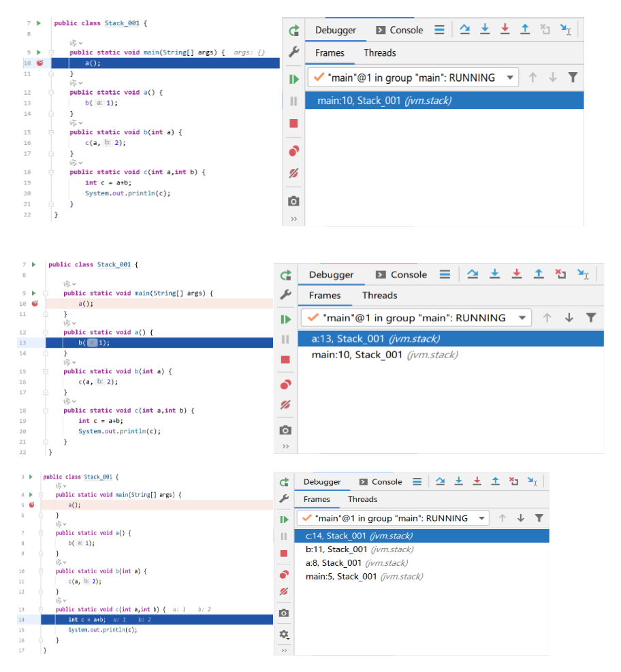Toggle Mute Breakpoints in debugger showing only main:10 frame

pyautogui.click(x=293, y=173)
